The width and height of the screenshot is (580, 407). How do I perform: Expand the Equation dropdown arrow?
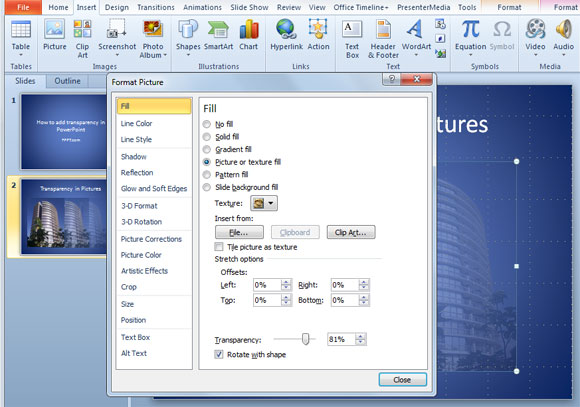click(470, 55)
